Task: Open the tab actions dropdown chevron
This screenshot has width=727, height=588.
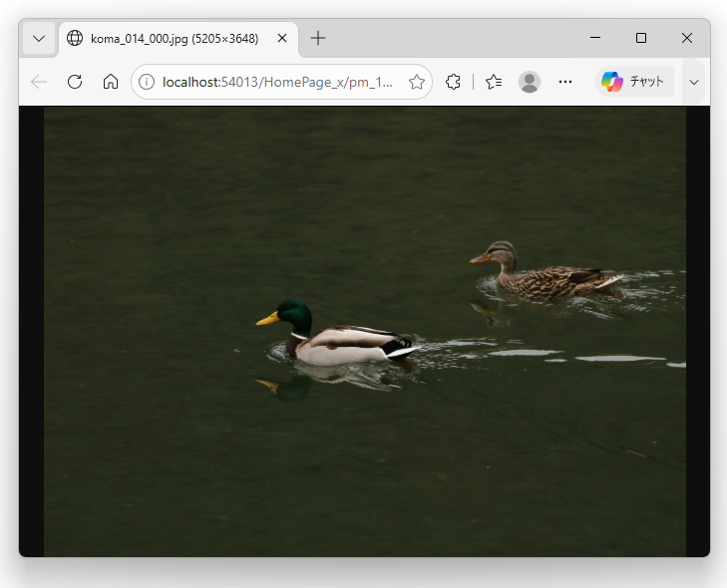Action: coord(39,39)
